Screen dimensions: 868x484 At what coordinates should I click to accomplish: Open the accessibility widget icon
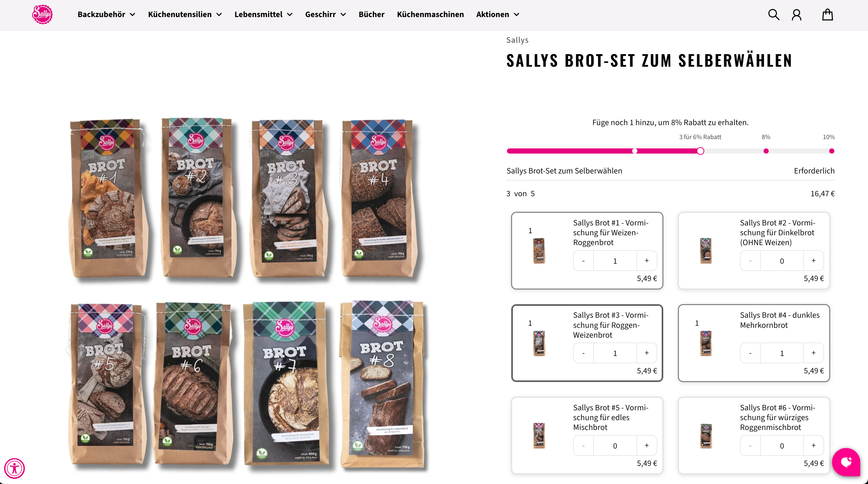coord(14,468)
